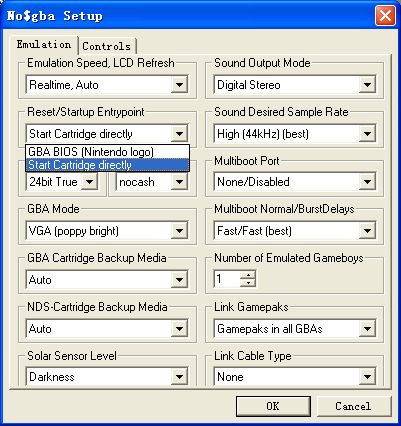Select GBA BIOS (Nintendo logo) option
The height and width of the screenshot is (426, 401).
(x=107, y=152)
